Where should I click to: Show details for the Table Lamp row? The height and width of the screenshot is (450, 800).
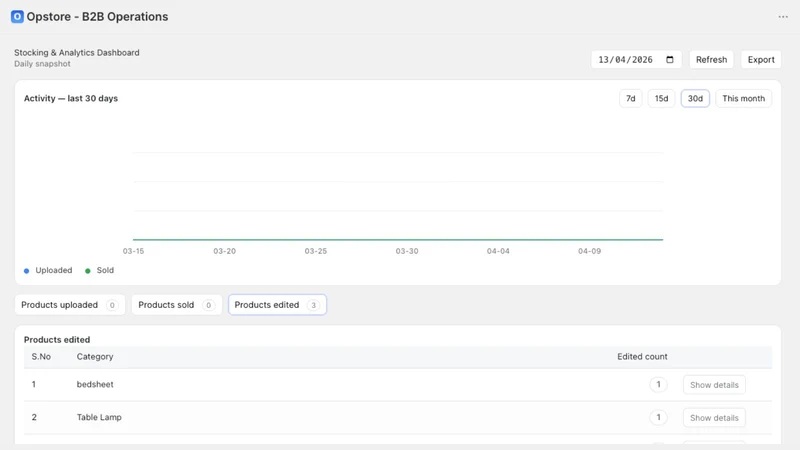[x=714, y=418]
